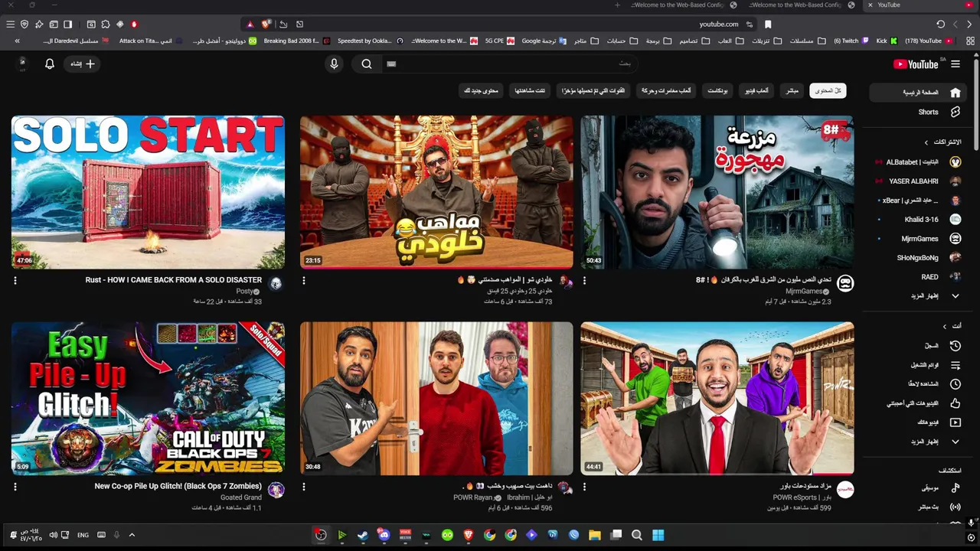Click title 'Rust - HOW I CAME BACK FROM A SOLO DISASTER'
The width and height of the screenshot is (980, 551).
tap(174, 280)
